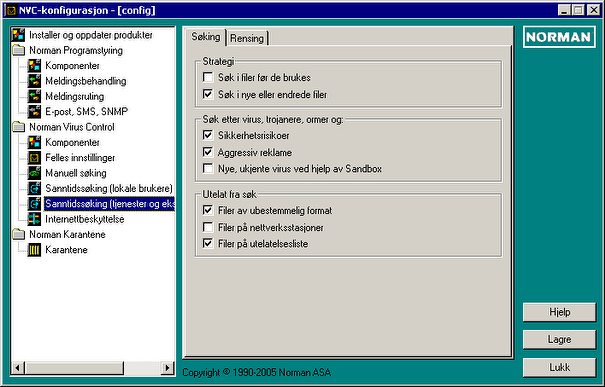
Task: Switch to the Søking tab
Action: 206,37
